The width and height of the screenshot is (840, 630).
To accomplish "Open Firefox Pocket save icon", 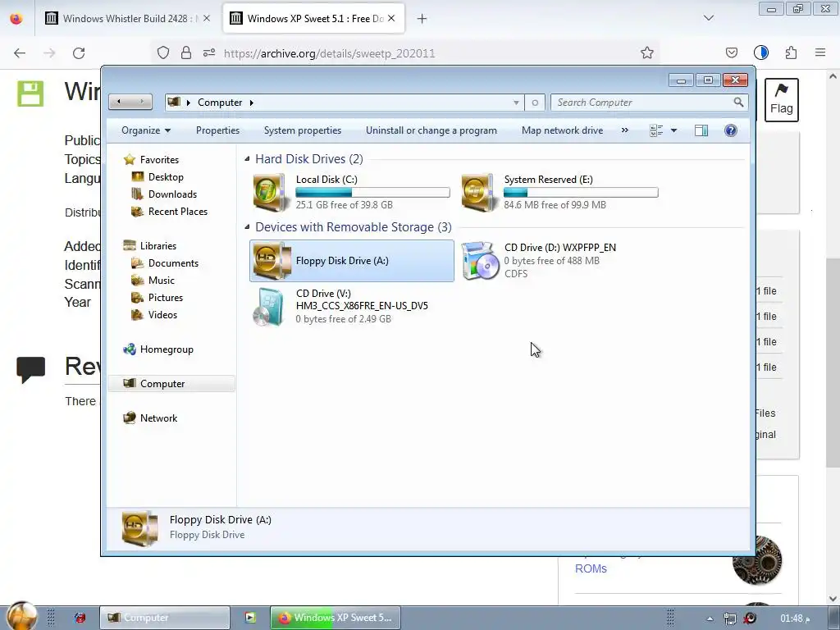I will [x=731, y=52].
